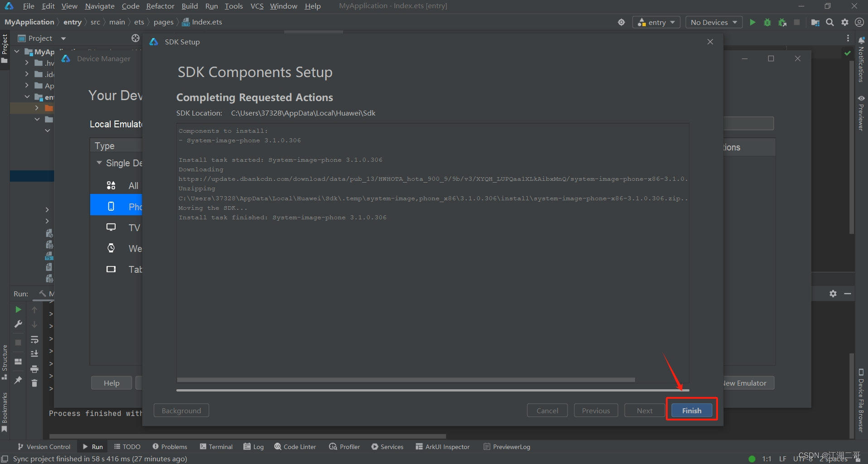Click the Pin Tab icon in Run panel

point(18,380)
